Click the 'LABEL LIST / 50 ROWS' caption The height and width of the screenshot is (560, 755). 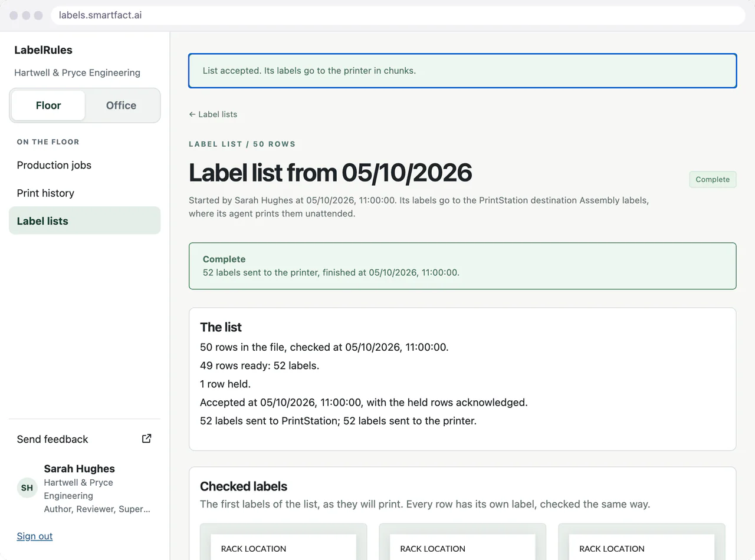(242, 144)
